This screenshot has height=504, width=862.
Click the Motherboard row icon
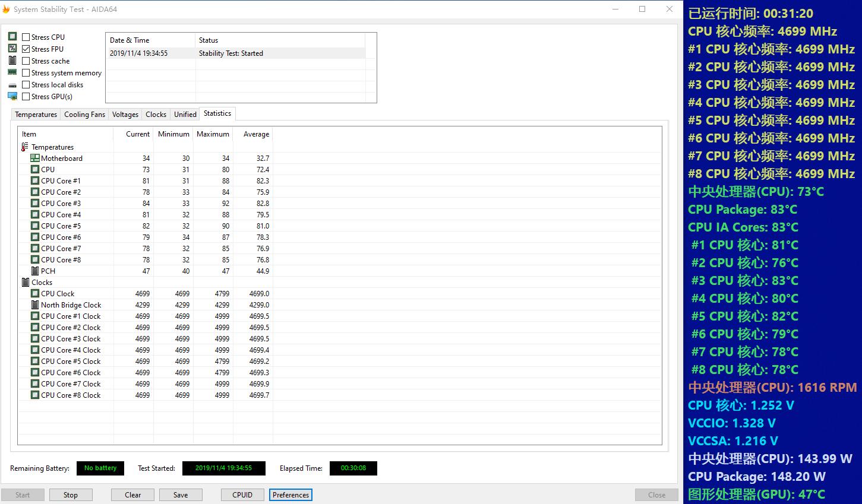[35, 158]
